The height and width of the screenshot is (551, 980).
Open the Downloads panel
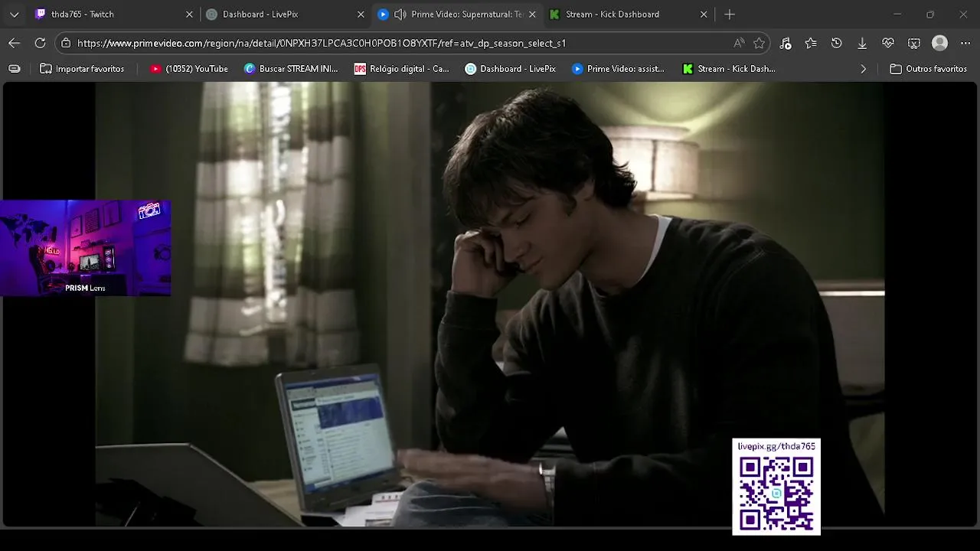pyautogui.click(x=862, y=43)
